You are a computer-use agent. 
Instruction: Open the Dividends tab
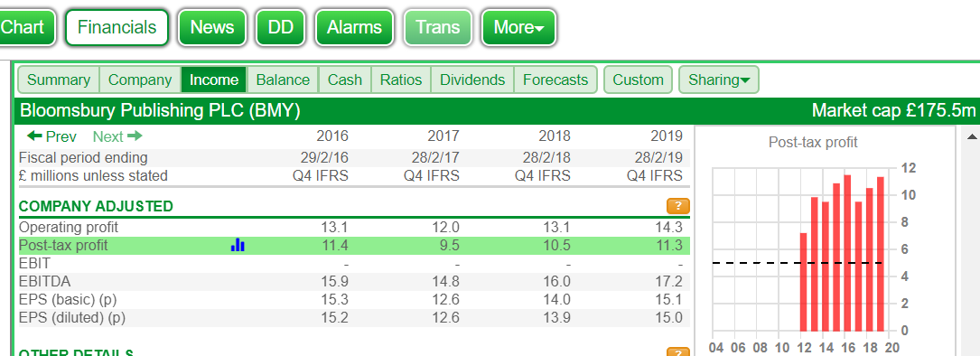[x=472, y=80]
